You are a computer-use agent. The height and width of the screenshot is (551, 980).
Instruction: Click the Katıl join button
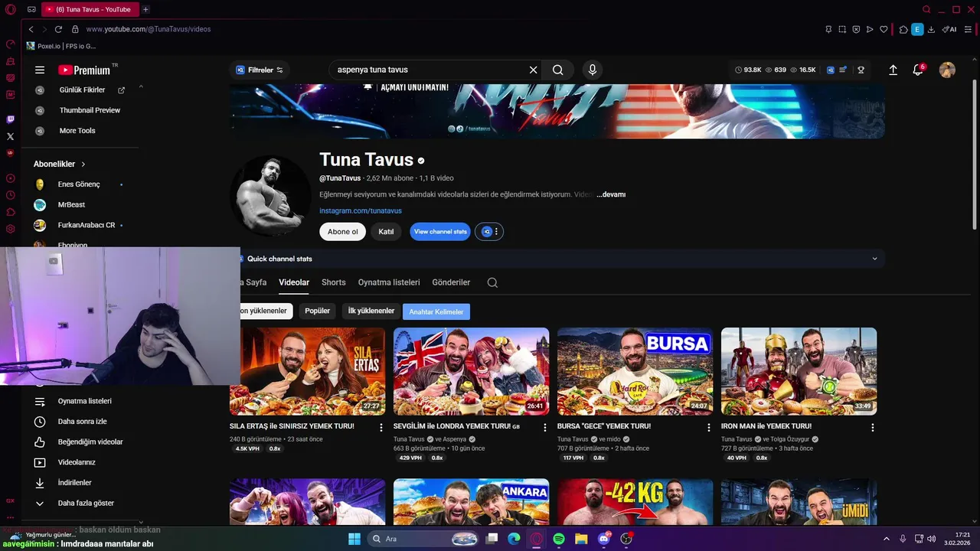tap(386, 231)
